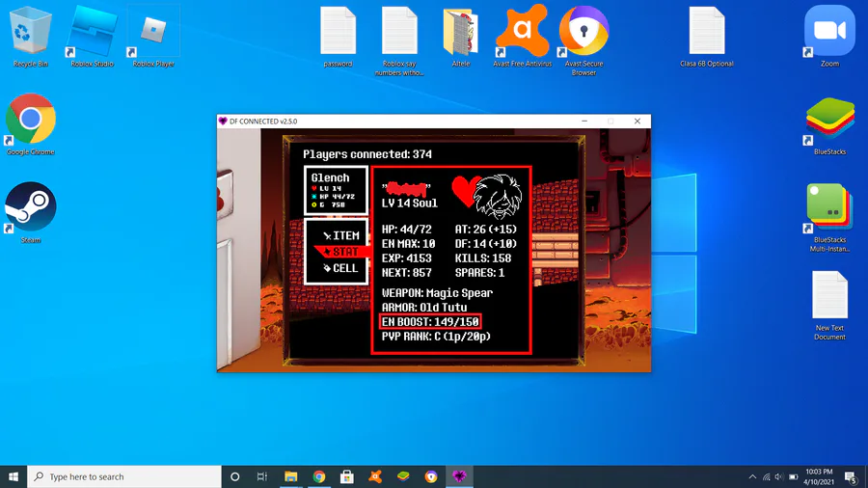Open the network status tray icon
Screen dimensions: 868x488
tap(766, 476)
